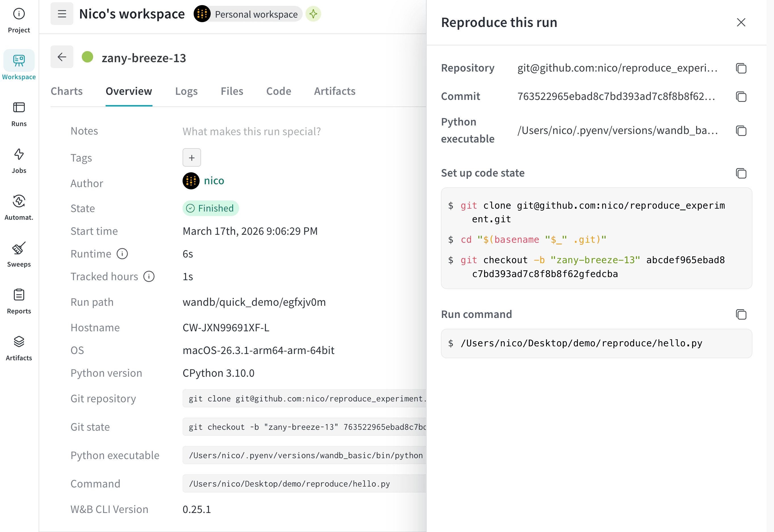Open the nico author profile link

214,181
